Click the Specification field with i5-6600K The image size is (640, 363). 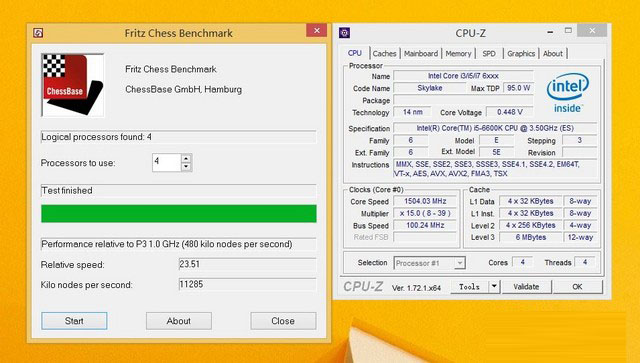tap(495, 128)
